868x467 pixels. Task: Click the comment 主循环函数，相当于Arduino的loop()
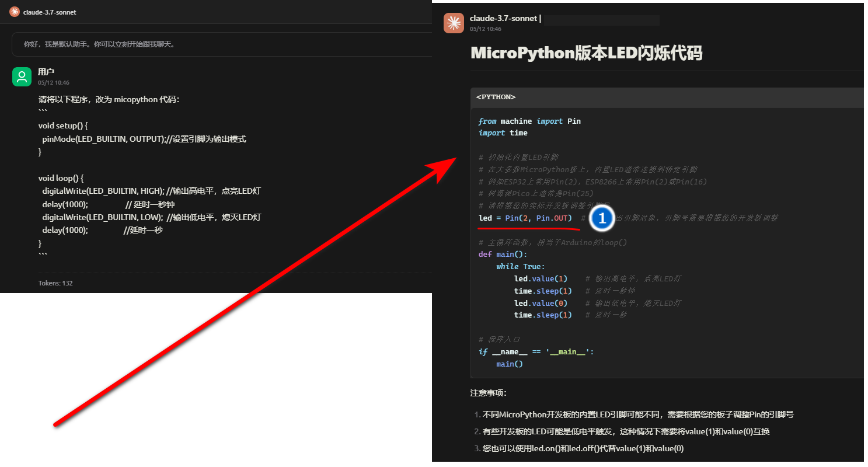[x=552, y=242]
